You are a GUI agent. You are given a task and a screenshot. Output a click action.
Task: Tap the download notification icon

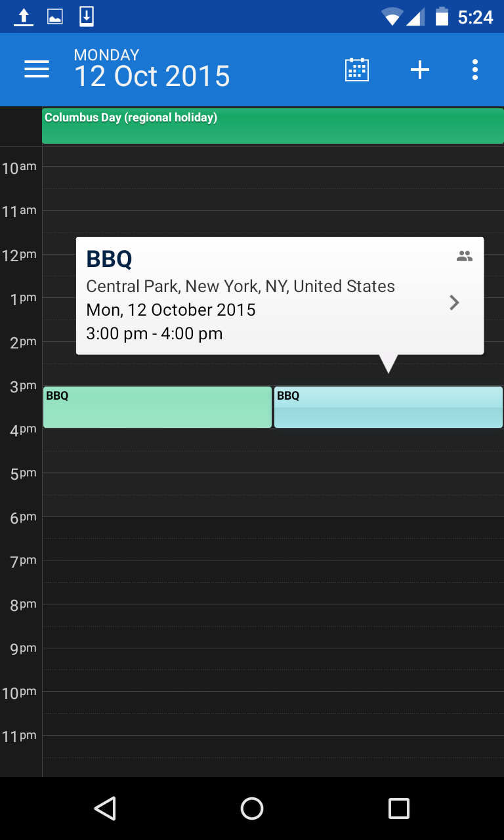point(87,17)
